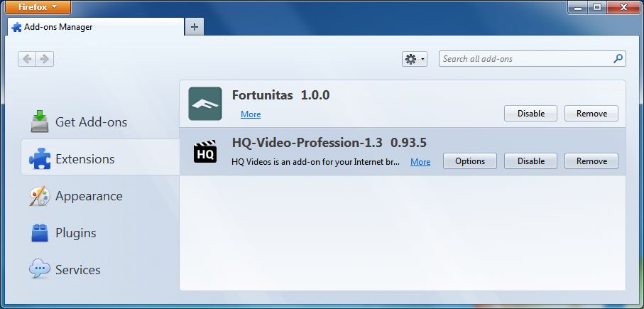This screenshot has height=309, width=644.
Task: Maximize the Firefox window
Action: [597, 7]
